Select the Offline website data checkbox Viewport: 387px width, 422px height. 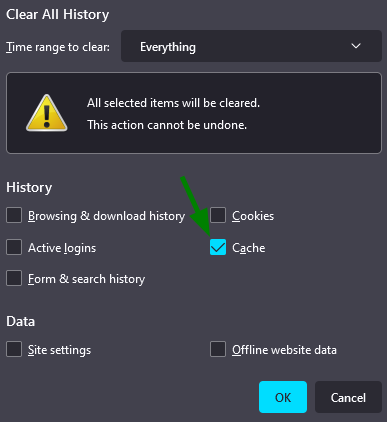point(218,349)
